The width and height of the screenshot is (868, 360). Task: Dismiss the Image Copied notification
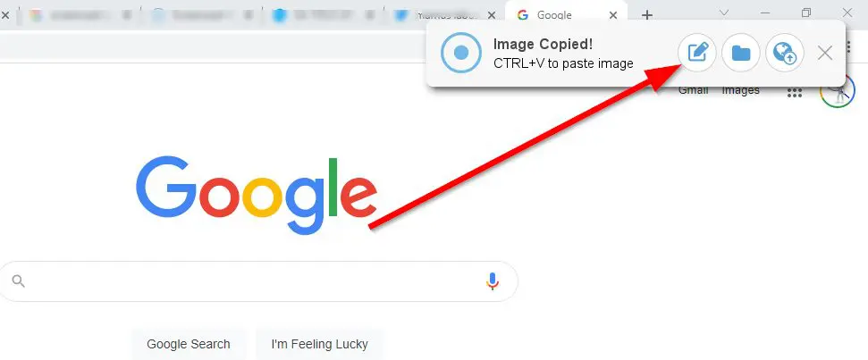(x=825, y=53)
